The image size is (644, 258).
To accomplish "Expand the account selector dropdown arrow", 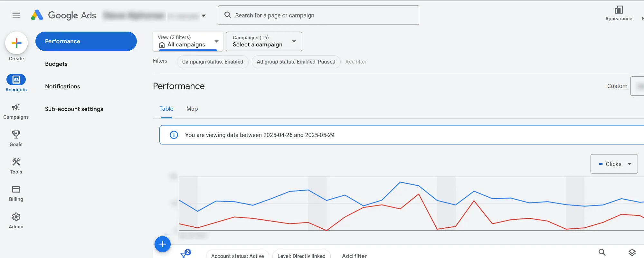I will (204, 15).
